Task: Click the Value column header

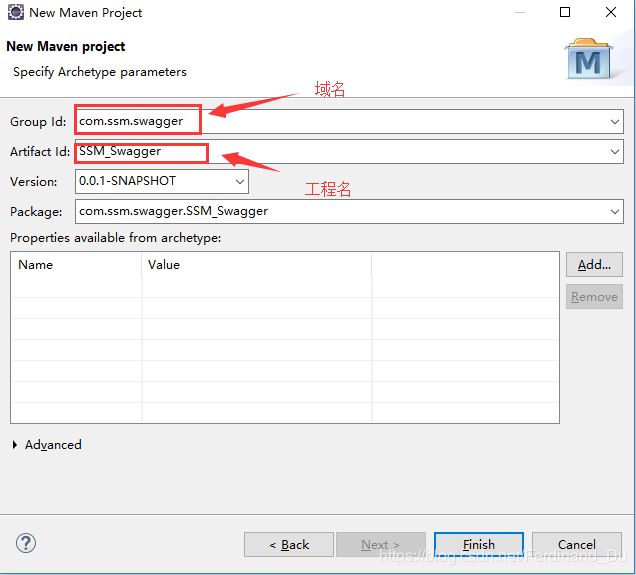Action: (x=256, y=265)
